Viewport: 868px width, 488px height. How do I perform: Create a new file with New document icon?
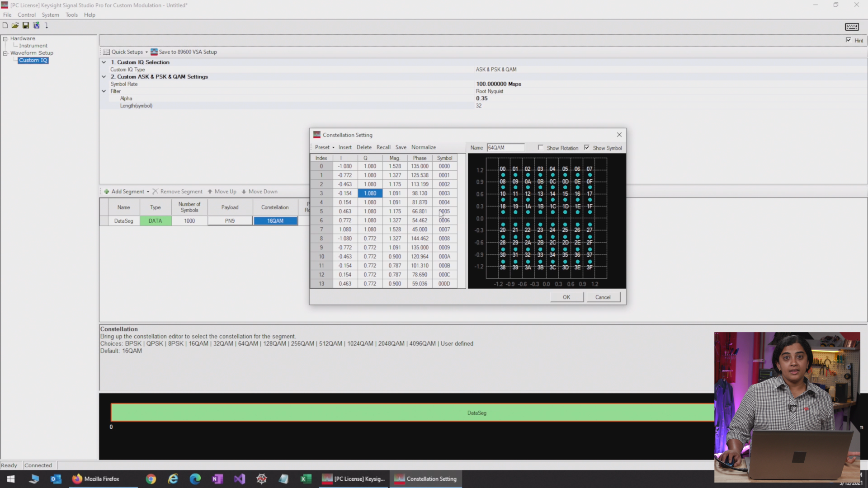point(5,25)
